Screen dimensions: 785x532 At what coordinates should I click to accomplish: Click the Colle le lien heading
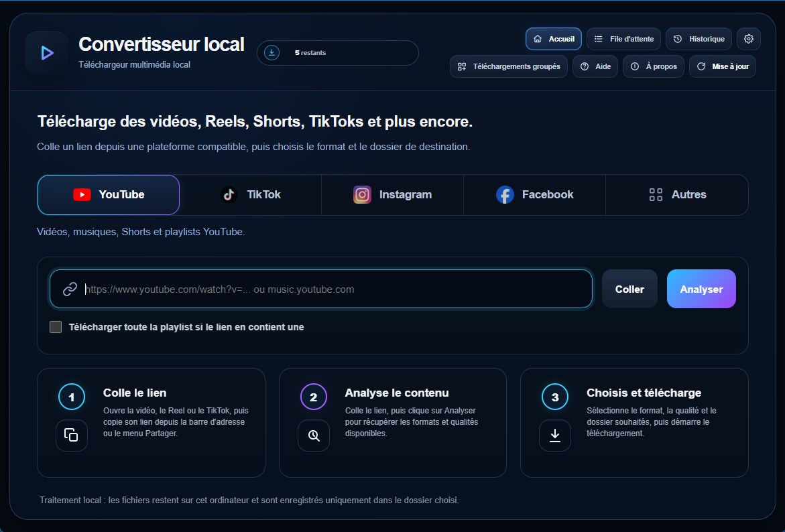(135, 393)
